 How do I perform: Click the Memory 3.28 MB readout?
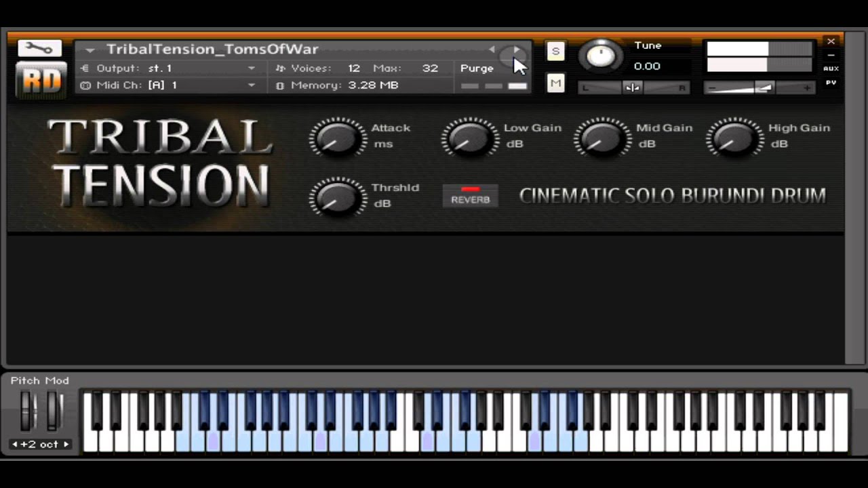coord(373,85)
